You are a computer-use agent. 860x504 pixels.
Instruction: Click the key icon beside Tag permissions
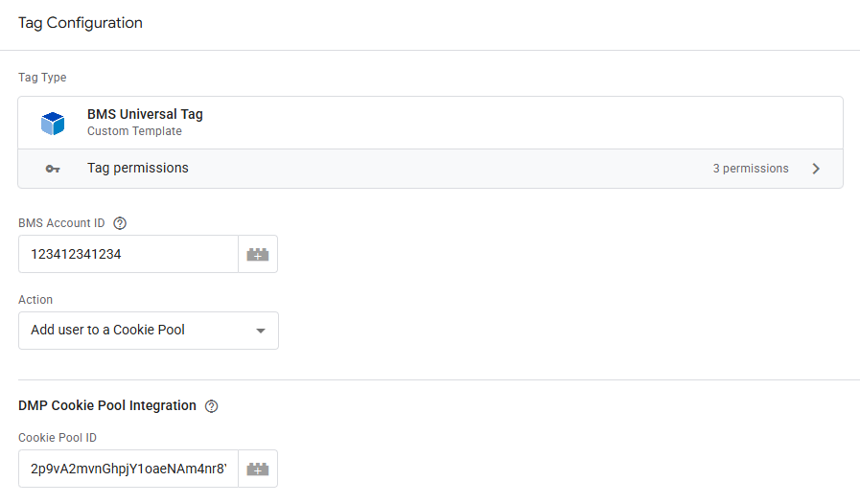pos(53,169)
